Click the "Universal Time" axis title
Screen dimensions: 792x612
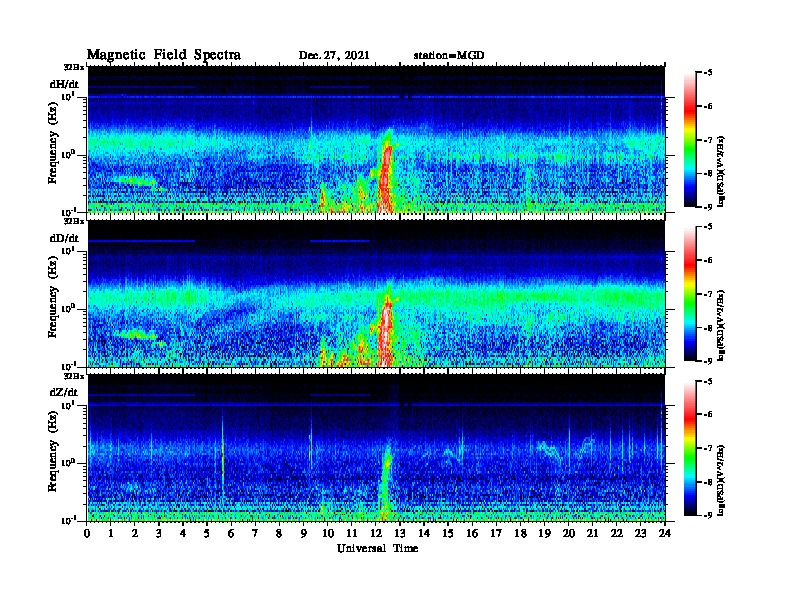click(x=377, y=548)
